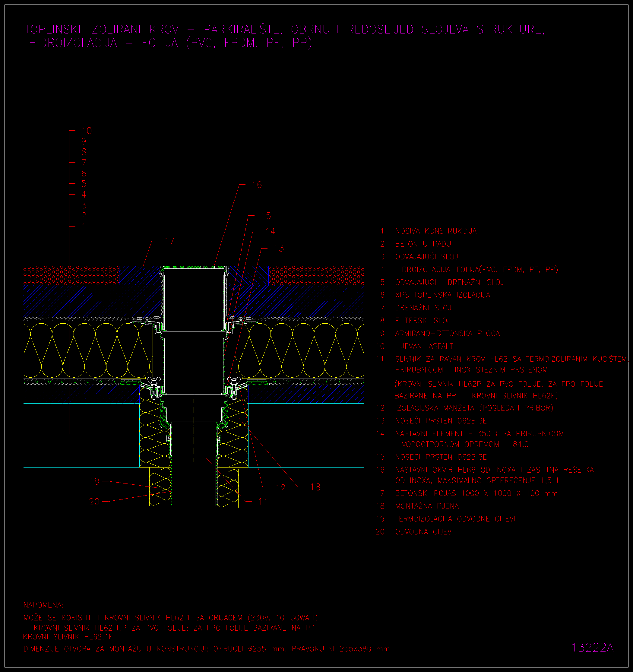
Task: Click layer stack label '10' on the vertical leader
Action: [x=87, y=131]
